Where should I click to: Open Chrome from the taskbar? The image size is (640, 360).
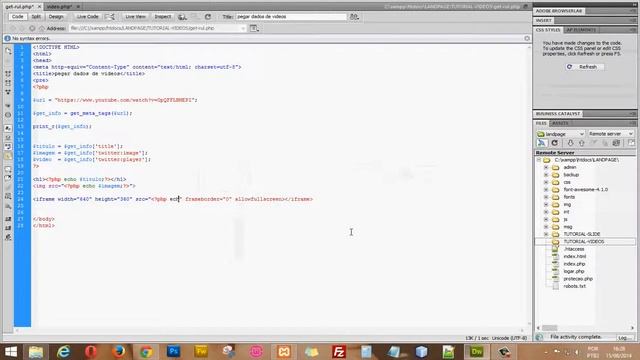146,351
